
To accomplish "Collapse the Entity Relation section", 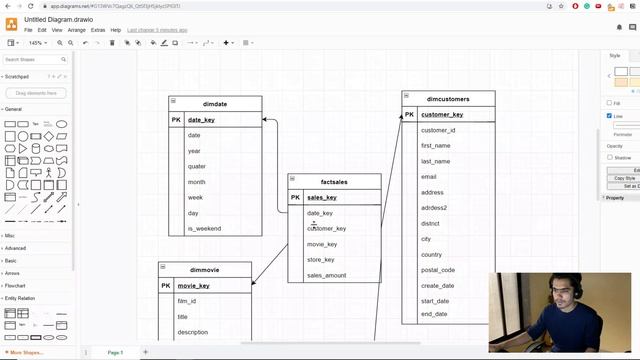I will pos(19,298).
